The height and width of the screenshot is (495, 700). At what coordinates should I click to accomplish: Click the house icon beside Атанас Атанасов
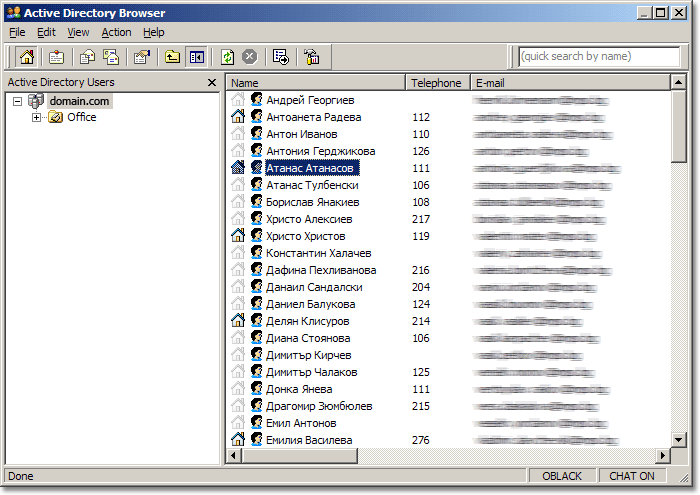pos(238,168)
